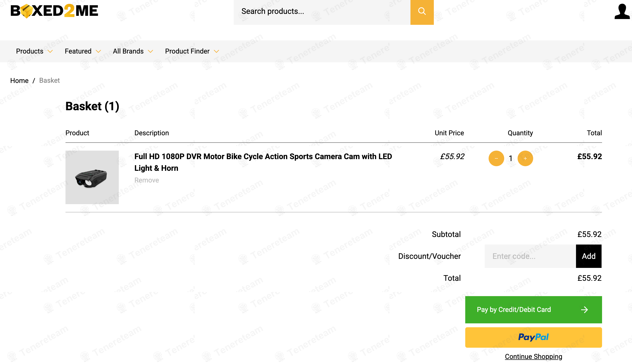
Task: Click the Discount/Voucher label
Action: point(429,256)
